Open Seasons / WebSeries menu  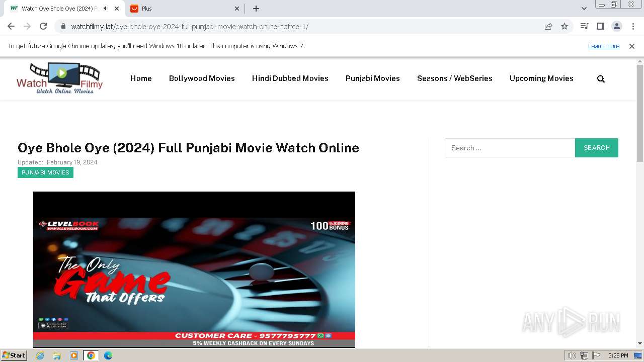(455, 78)
